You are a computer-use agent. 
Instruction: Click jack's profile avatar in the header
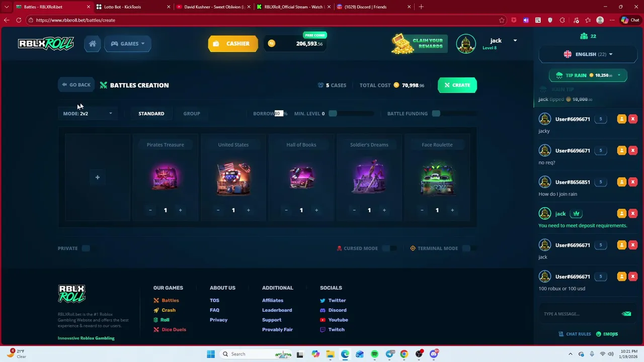(466, 44)
